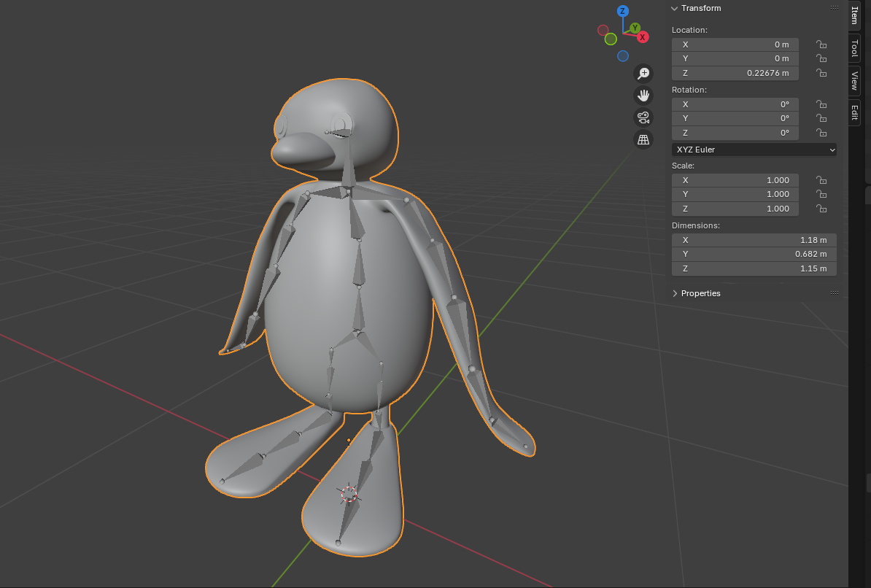Click Dimensions Z field 1.15 m

(x=754, y=268)
